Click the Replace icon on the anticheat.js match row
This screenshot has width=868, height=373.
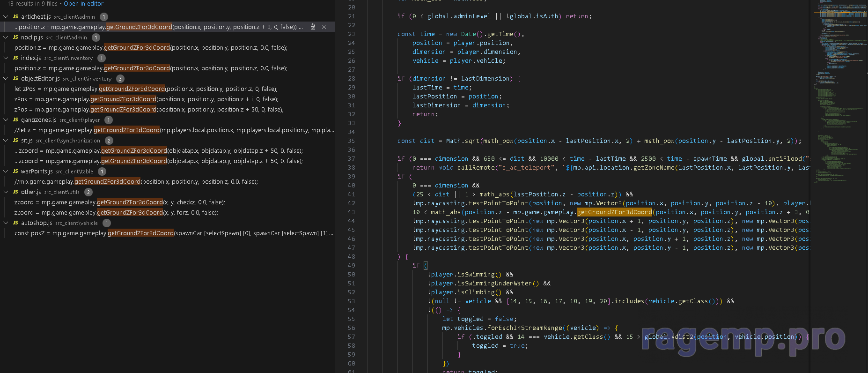tap(313, 27)
